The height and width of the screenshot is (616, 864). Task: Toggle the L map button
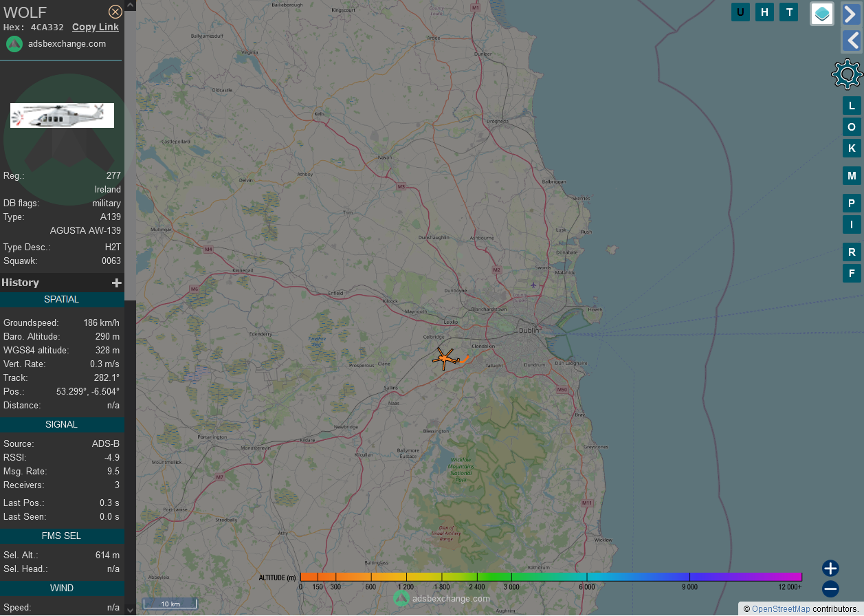coord(852,106)
